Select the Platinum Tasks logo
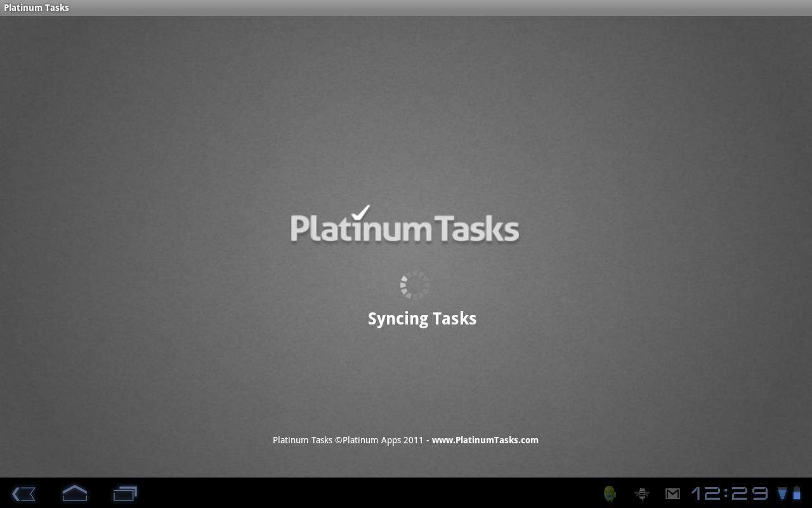The image size is (812, 508). point(405,227)
